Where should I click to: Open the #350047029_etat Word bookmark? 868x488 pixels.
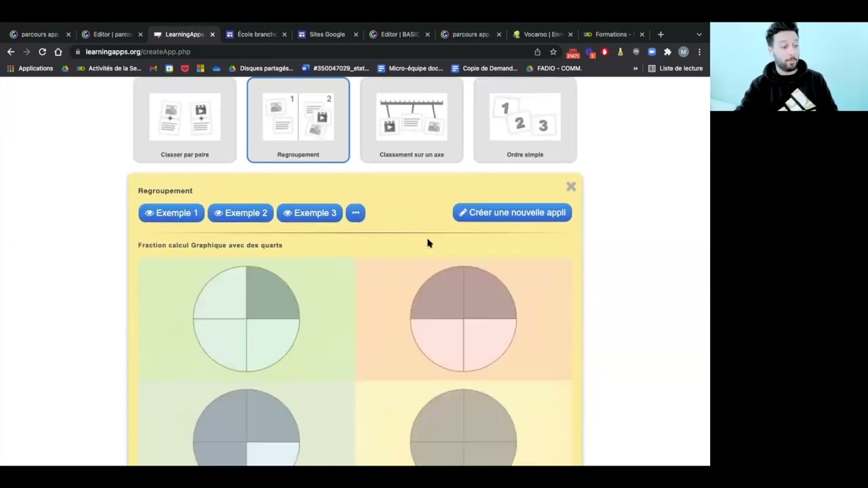pyautogui.click(x=336, y=68)
